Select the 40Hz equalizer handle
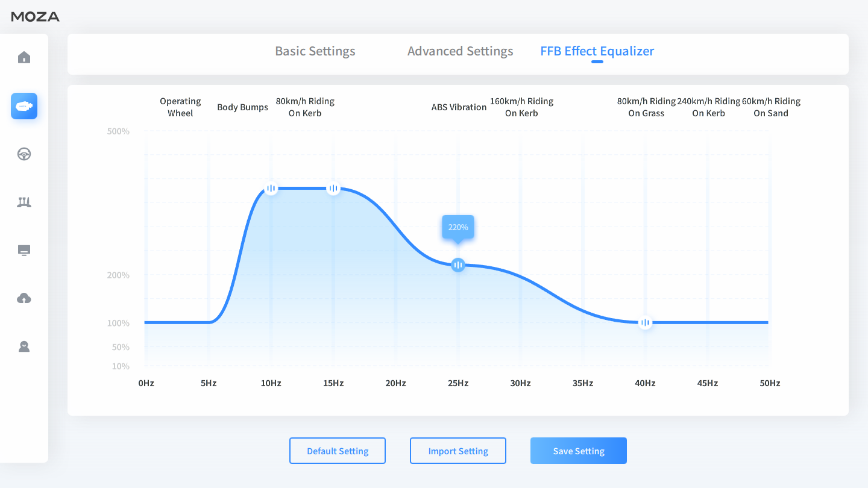 click(x=646, y=322)
